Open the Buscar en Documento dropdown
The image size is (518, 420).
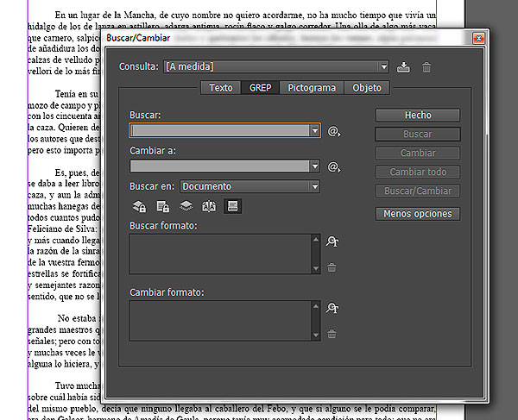click(315, 186)
